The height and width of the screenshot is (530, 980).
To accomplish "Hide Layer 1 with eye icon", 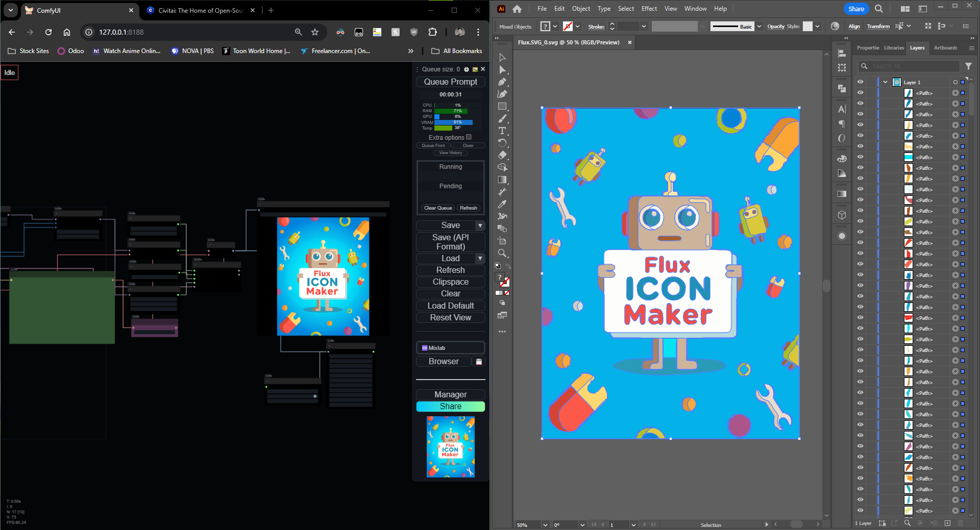I will click(x=860, y=82).
